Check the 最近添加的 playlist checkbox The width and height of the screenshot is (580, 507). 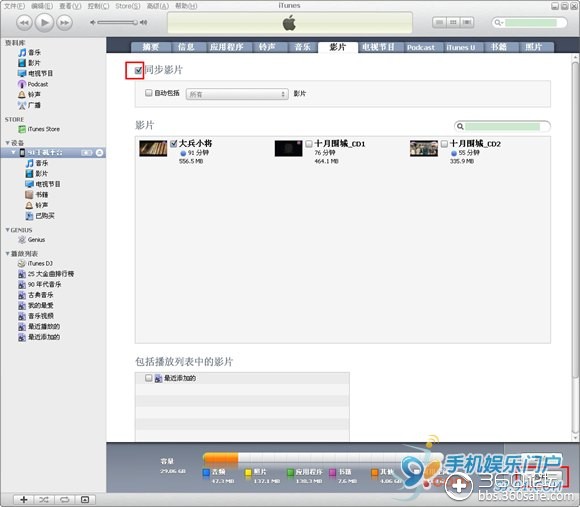pyautogui.click(x=148, y=378)
